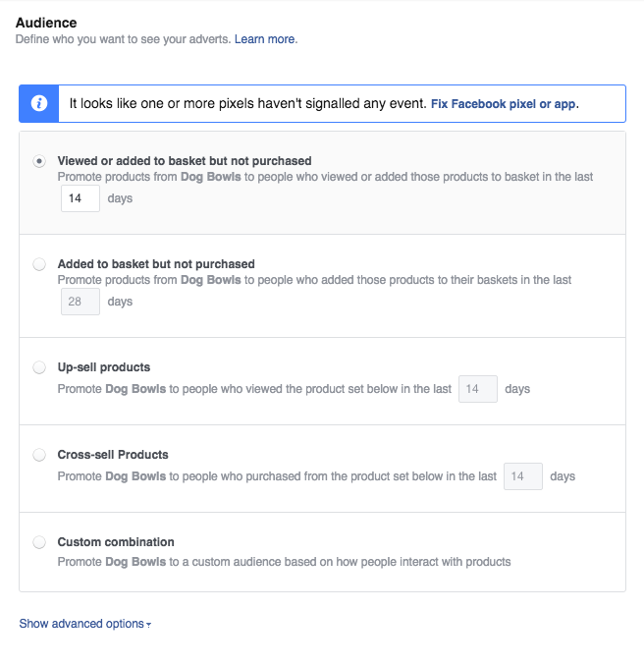Select 'Added to basket but not purchased' radio

tap(39, 264)
